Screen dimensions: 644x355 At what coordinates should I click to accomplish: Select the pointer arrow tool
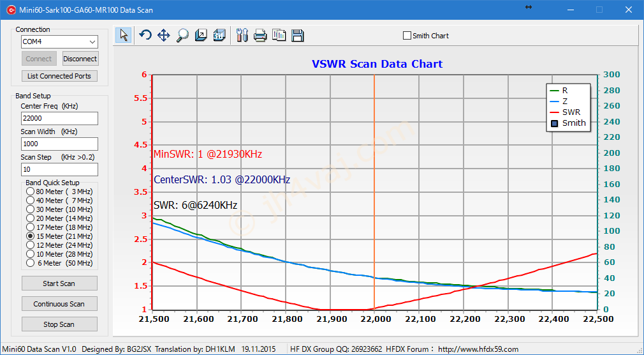click(124, 35)
